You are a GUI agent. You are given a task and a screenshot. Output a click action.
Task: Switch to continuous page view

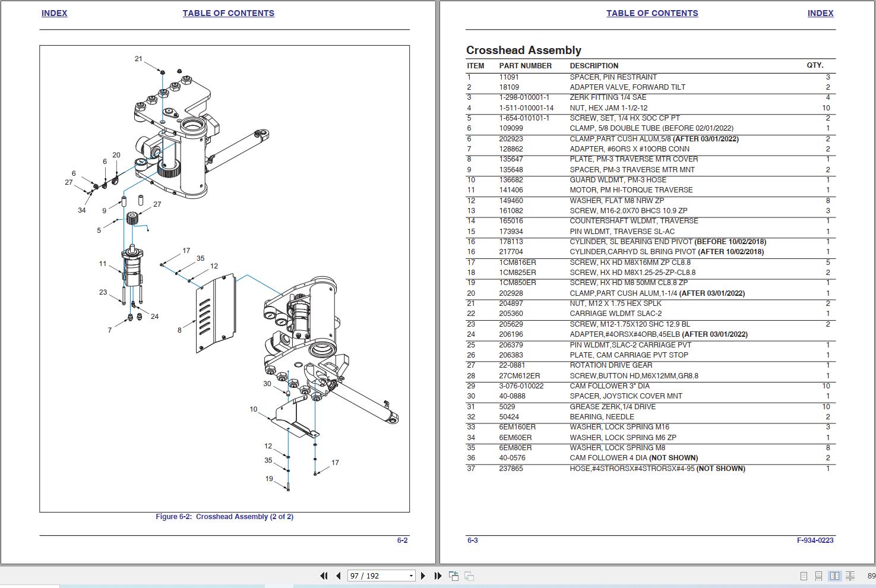[x=818, y=576]
